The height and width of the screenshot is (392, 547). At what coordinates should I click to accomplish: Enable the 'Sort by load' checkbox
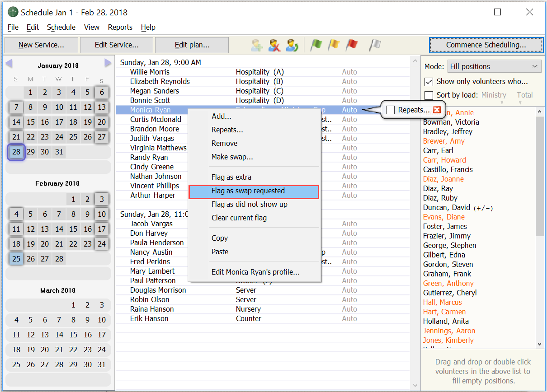coord(429,95)
